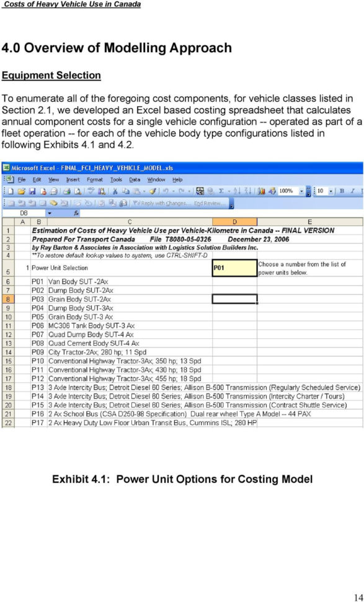This screenshot has height=602, width=364.
Task: Click the Undo arrow icon
Action: pyautogui.click(x=166, y=191)
